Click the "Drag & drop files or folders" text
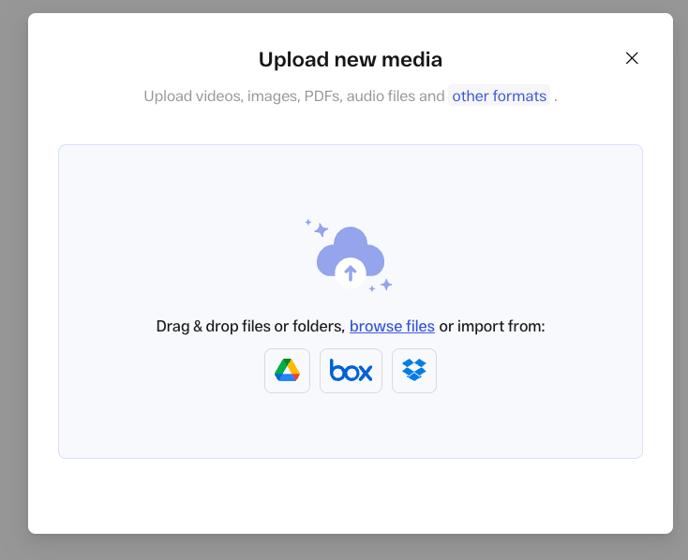This screenshot has width=688, height=560. 250,326
